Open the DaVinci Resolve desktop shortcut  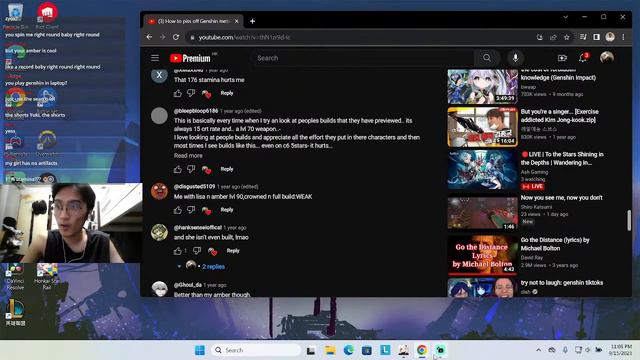coord(15,277)
